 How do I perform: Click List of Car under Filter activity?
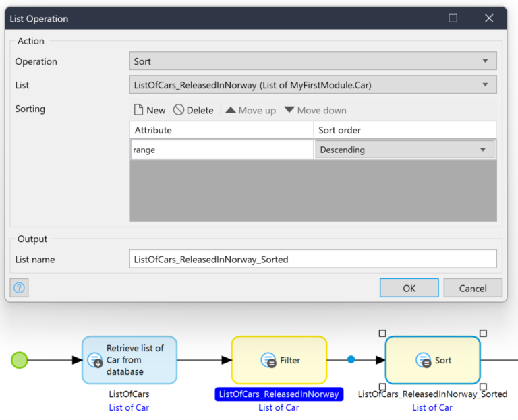279,407
